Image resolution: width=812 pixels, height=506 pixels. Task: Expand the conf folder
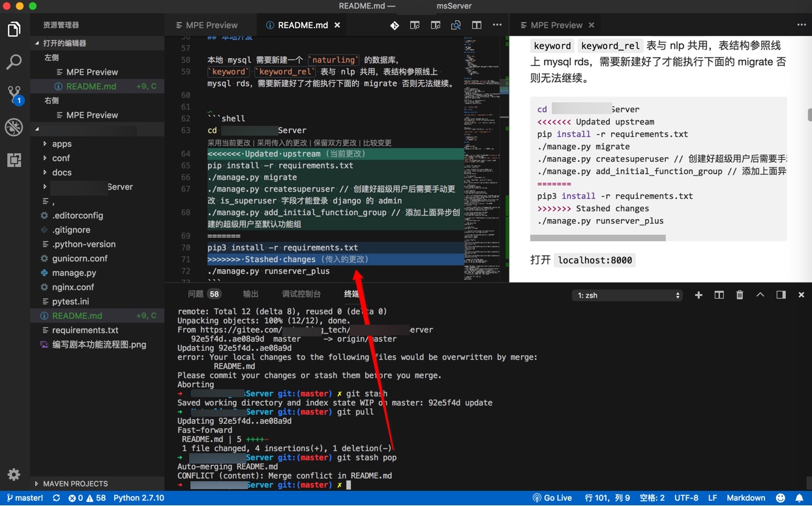61,158
